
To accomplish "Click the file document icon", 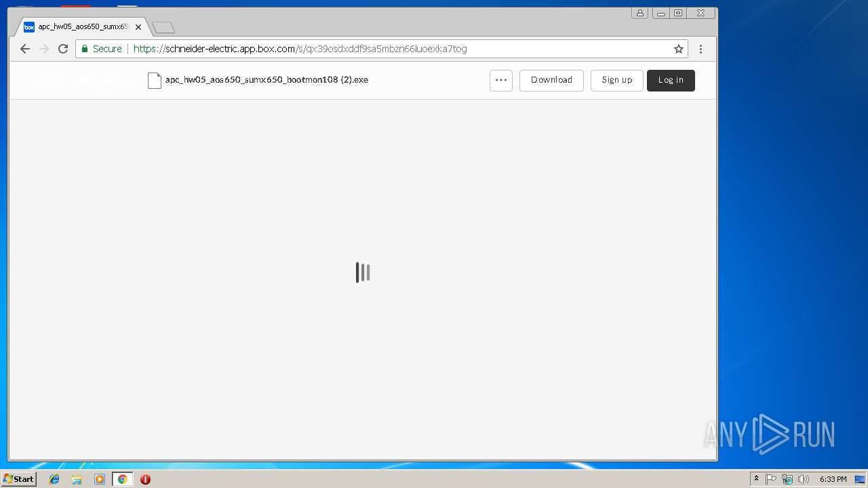I will pyautogui.click(x=155, y=80).
